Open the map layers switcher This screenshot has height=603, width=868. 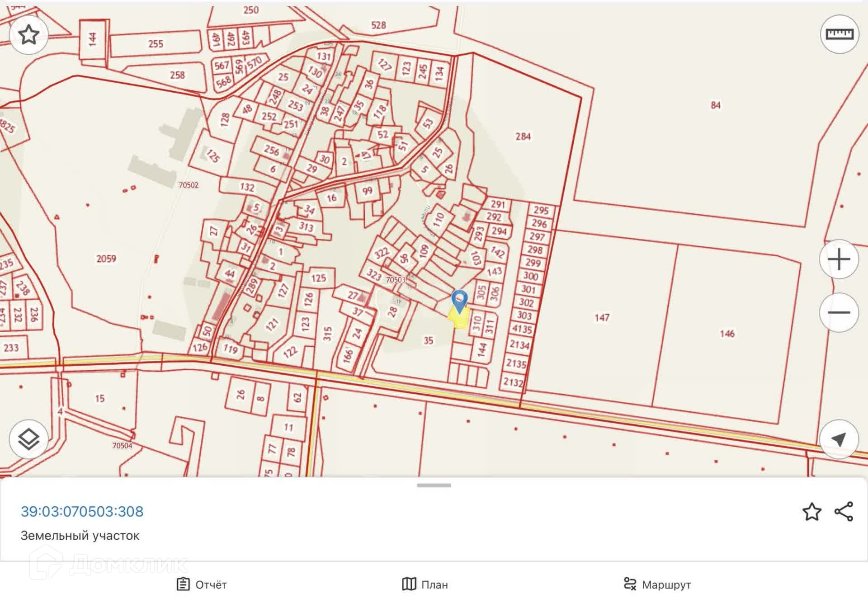[x=28, y=439]
